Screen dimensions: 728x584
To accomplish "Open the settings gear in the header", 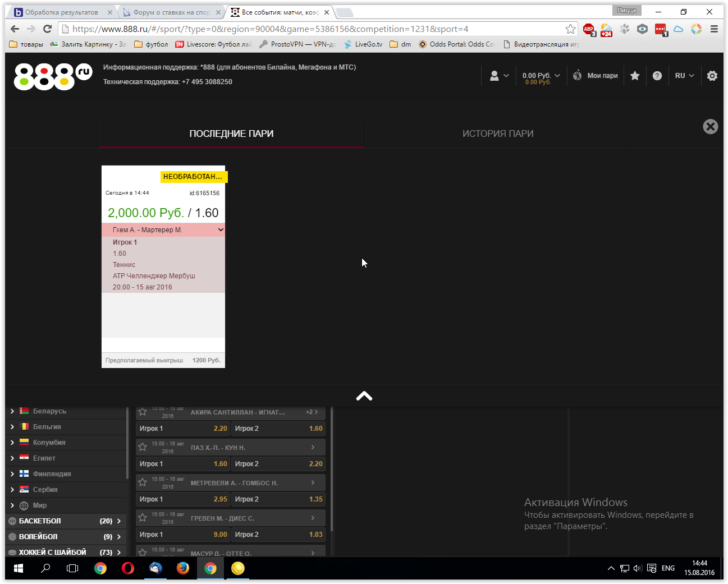I will 712,76.
